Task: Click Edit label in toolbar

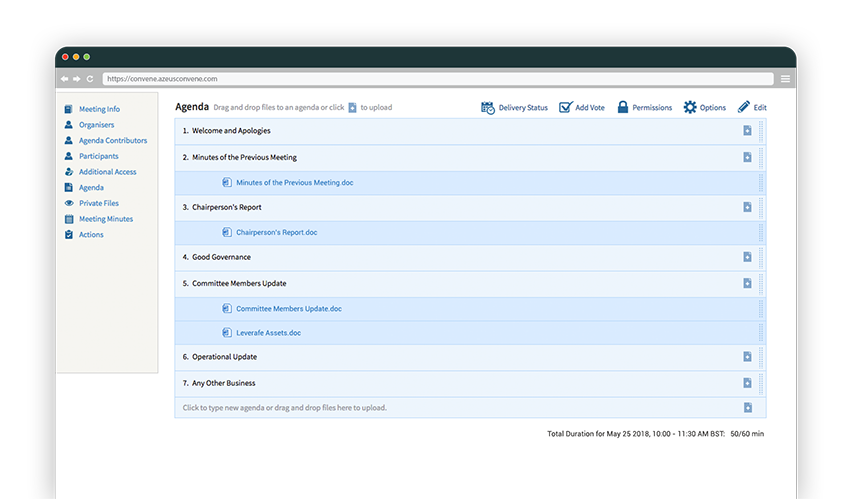Action: coord(760,108)
